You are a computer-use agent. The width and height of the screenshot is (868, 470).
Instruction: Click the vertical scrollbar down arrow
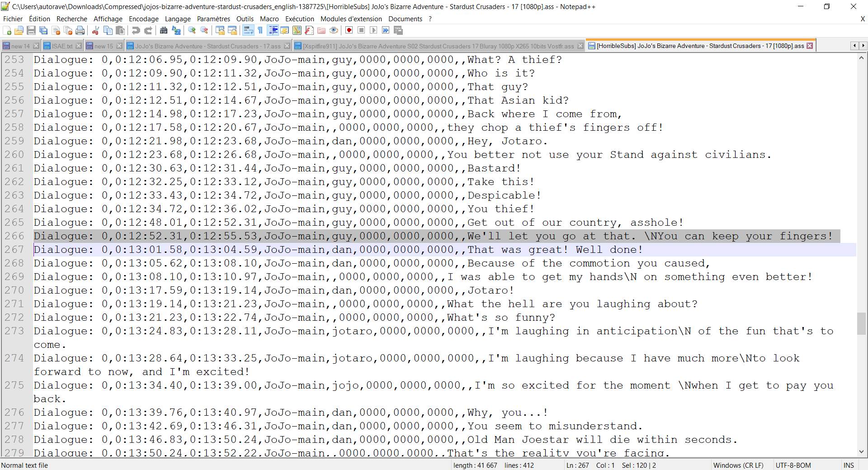(x=861, y=451)
